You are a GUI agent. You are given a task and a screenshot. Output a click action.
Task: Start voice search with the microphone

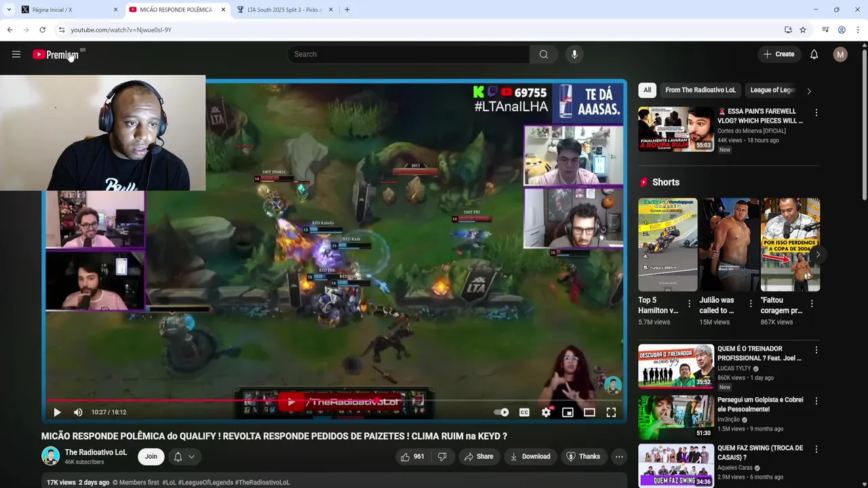coord(574,54)
